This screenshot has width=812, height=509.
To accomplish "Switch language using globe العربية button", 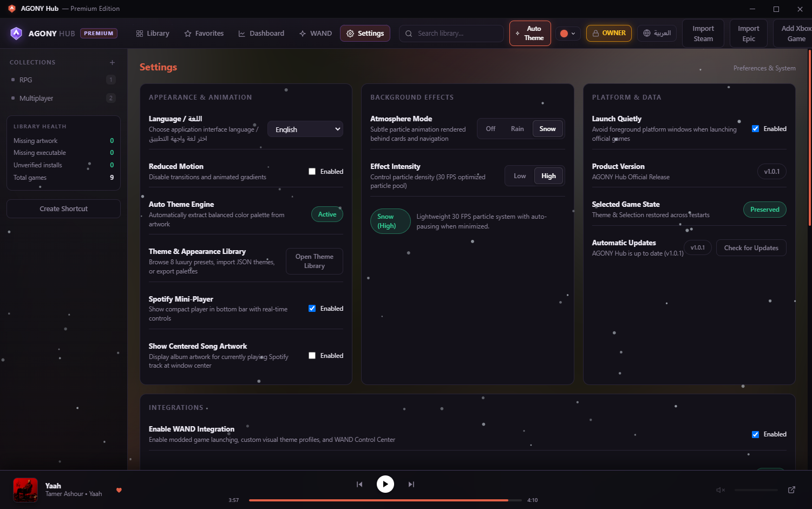I will pyautogui.click(x=657, y=33).
